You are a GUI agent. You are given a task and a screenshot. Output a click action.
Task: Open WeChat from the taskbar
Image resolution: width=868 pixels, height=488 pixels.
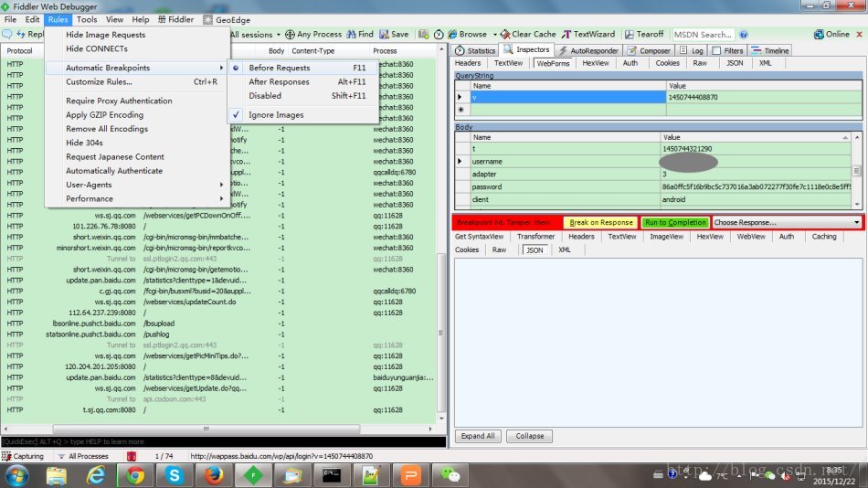pyautogui.click(x=450, y=475)
